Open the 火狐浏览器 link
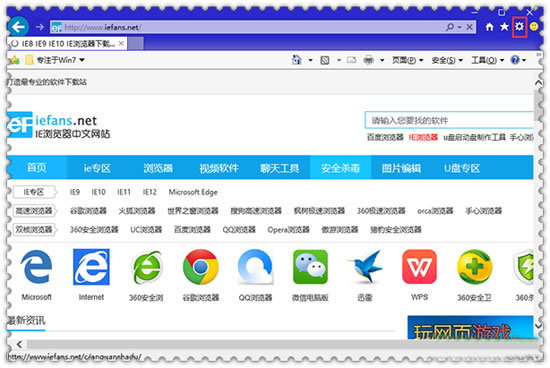The width and height of the screenshot is (550, 368). [x=137, y=210]
